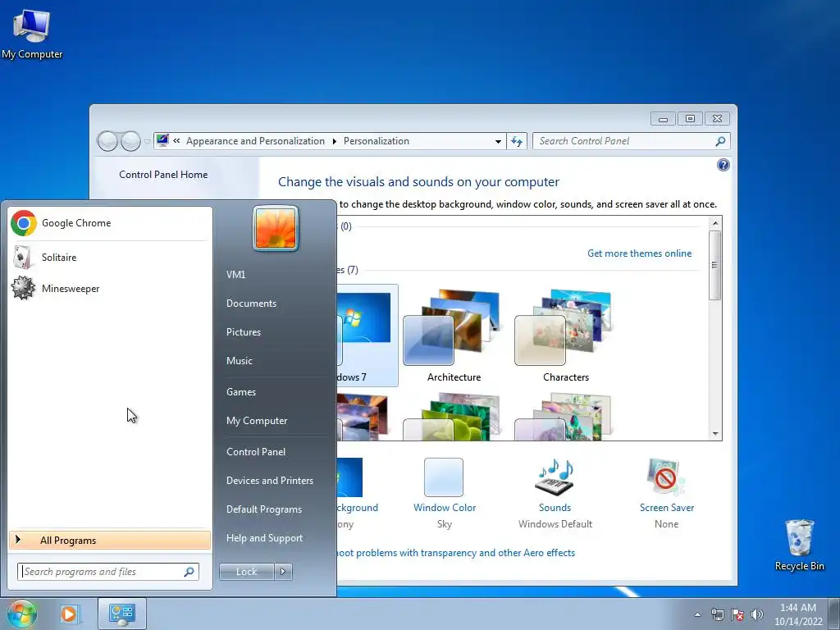Select the Windows 7 theme thumbnail
This screenshot has height=630, width=840.
(367, 335)
